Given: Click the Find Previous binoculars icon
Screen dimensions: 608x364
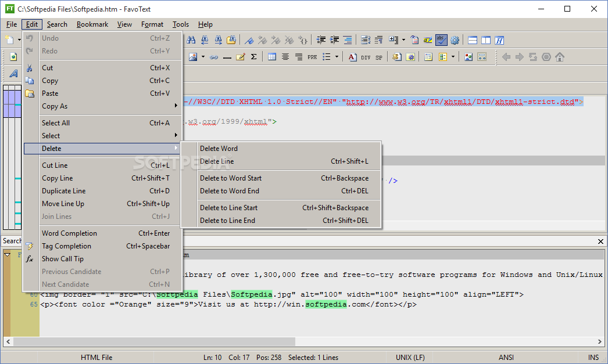Looking at the screenshot, I should pos(205,40).
